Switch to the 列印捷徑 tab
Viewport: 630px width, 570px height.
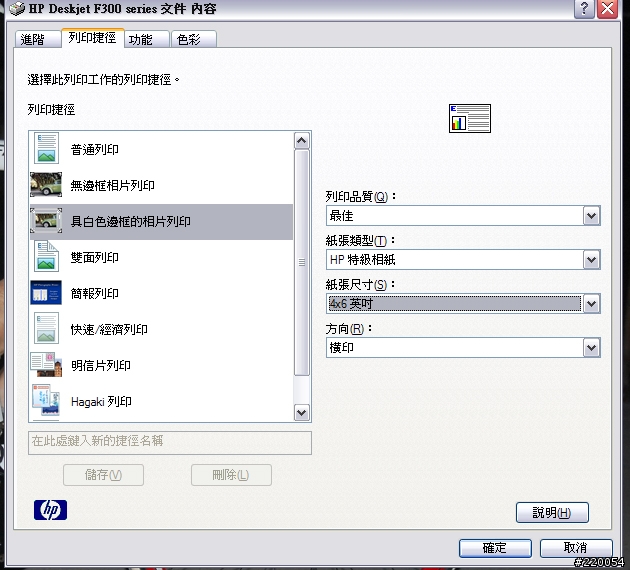click(92, 38)
